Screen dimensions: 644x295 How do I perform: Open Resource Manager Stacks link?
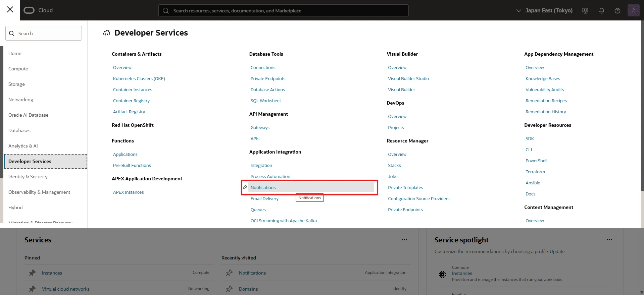394,165
